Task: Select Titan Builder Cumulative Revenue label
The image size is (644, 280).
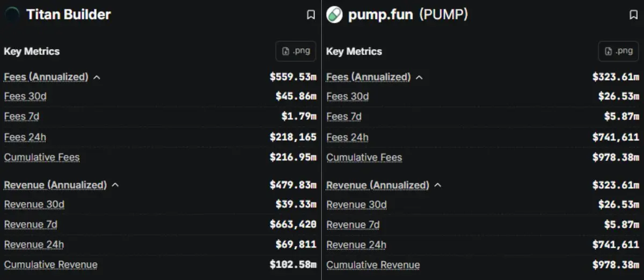Action: 51,265
